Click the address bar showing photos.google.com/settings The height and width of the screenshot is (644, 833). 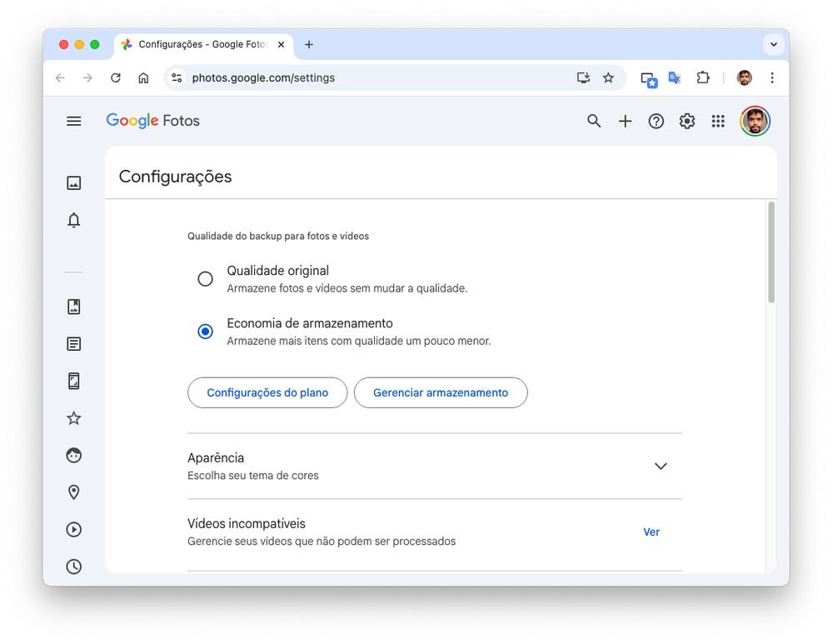[375, 77]
